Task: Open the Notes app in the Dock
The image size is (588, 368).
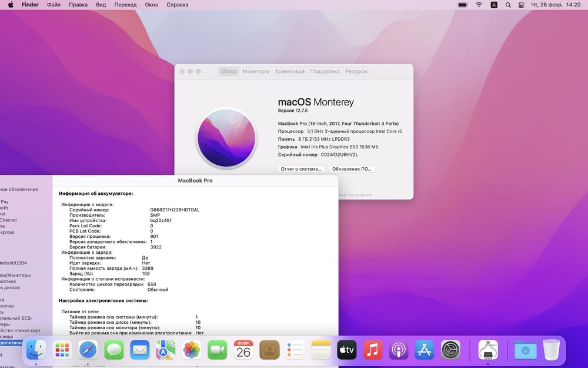Action: [x=321, y=350]
